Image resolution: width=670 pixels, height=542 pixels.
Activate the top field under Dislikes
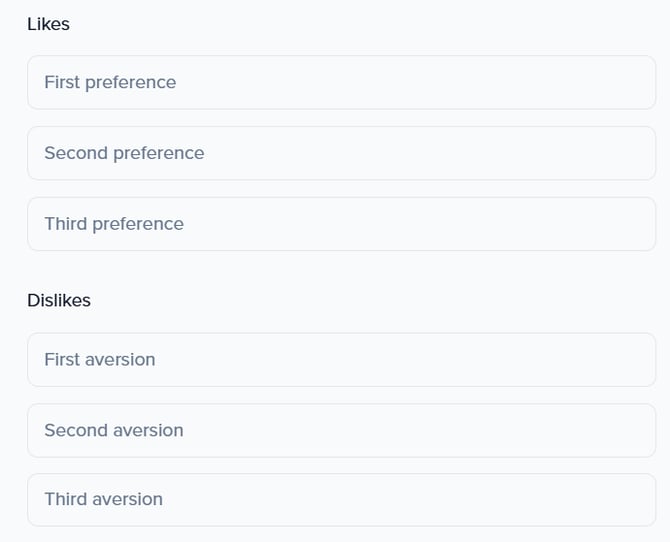[x=341, y=359]
